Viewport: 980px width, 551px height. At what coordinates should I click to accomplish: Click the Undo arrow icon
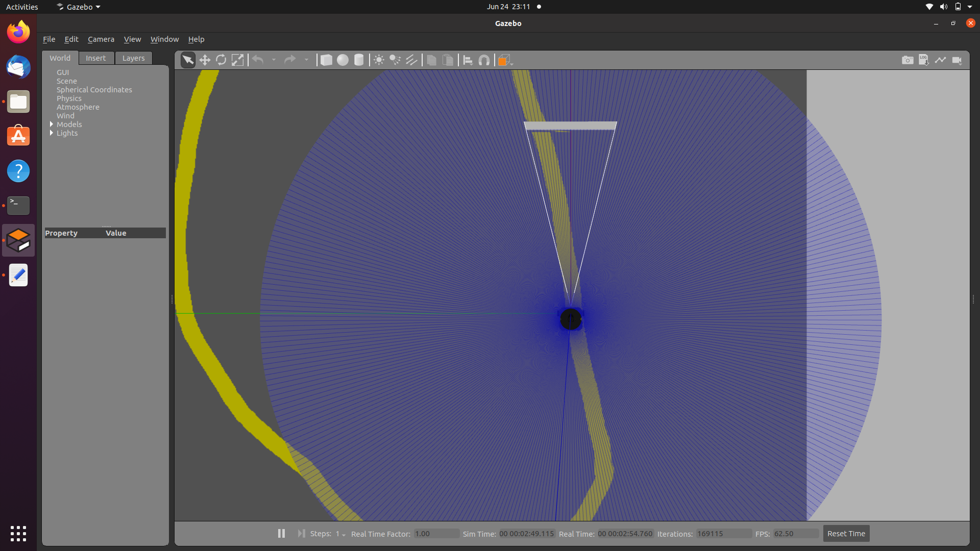coord(258,60)
